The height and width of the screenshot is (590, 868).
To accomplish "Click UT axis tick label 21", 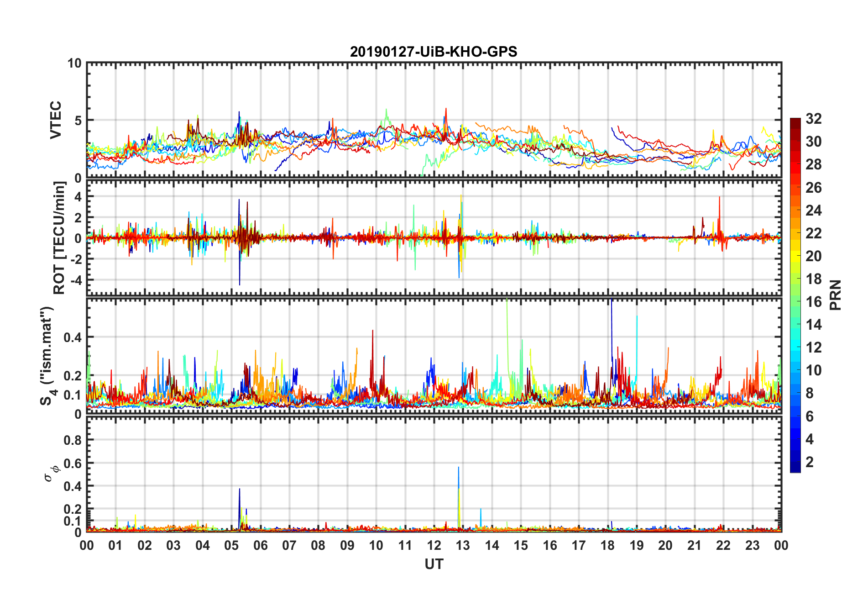I will [x=695, y=545].
